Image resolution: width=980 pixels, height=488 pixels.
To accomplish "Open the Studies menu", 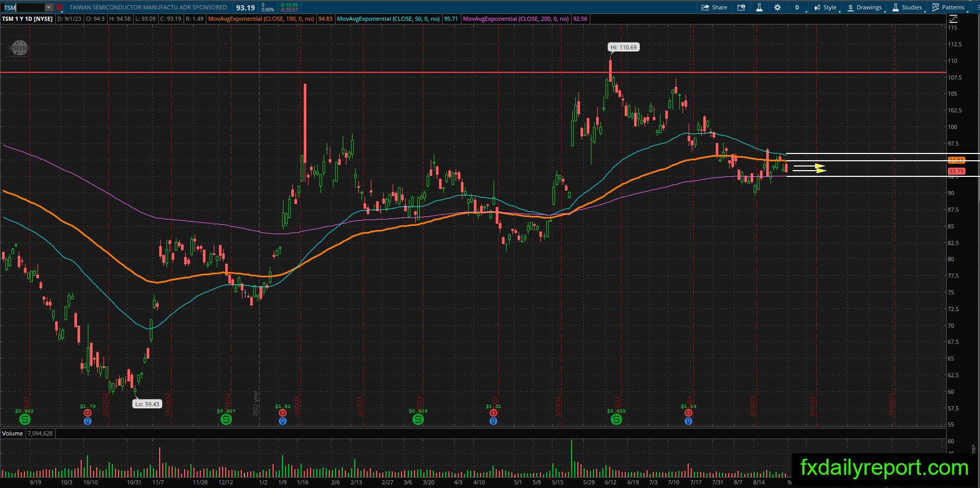I will click(x=907, y=7).
